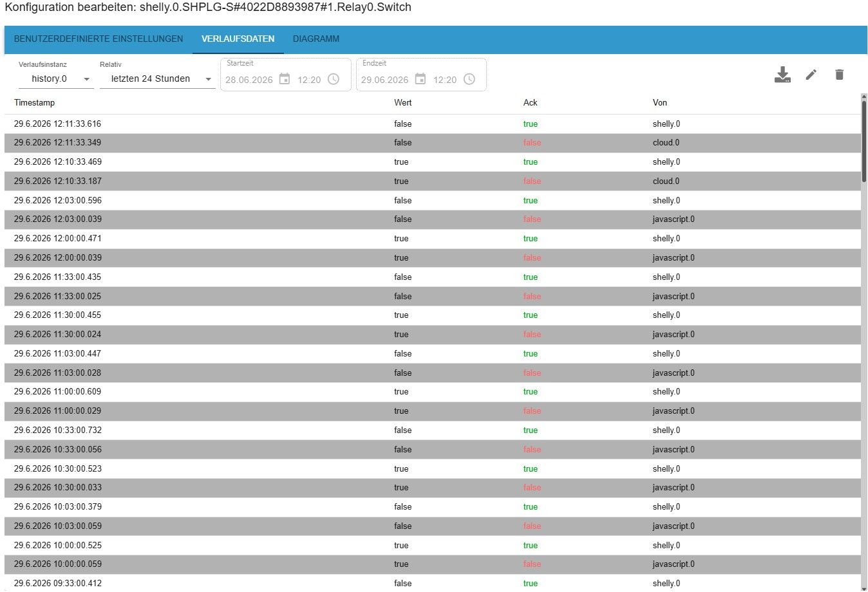868x592 pixels.
Task: Select the Verlaufsdaten tab
Action: [238, 39]
